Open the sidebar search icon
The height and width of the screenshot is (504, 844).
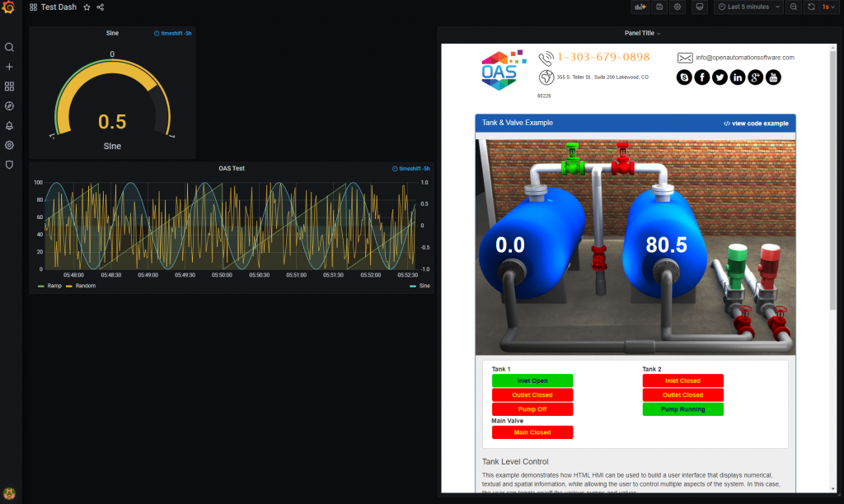[10, 48]
